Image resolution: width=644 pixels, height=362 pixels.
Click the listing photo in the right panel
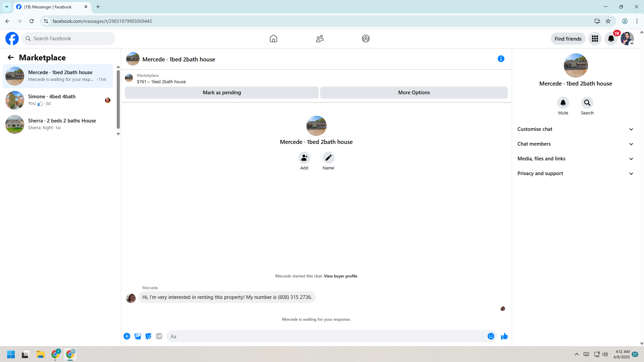click(x=576, y=65)
